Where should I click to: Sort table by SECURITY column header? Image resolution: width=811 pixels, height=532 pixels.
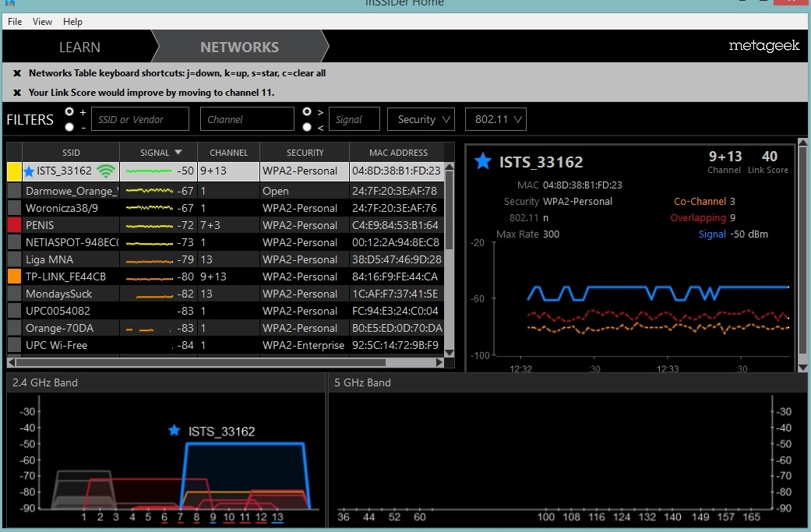pos(305,153)
